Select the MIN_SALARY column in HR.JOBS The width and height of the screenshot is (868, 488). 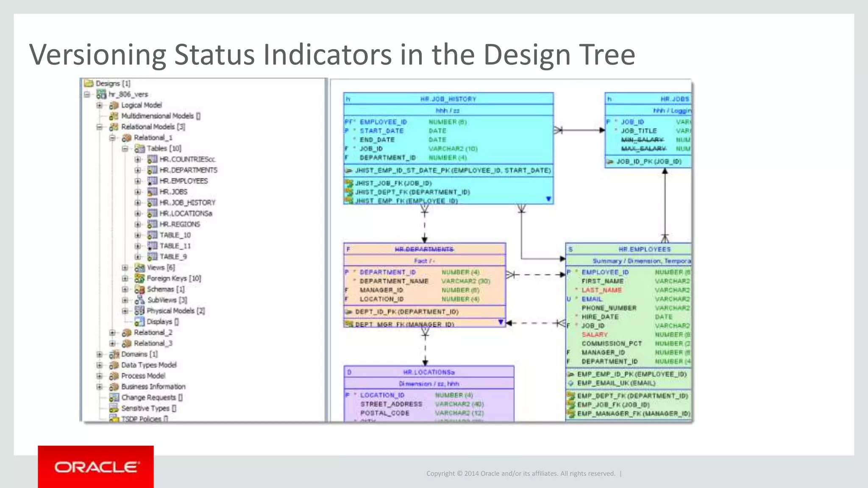coord(643,140)
